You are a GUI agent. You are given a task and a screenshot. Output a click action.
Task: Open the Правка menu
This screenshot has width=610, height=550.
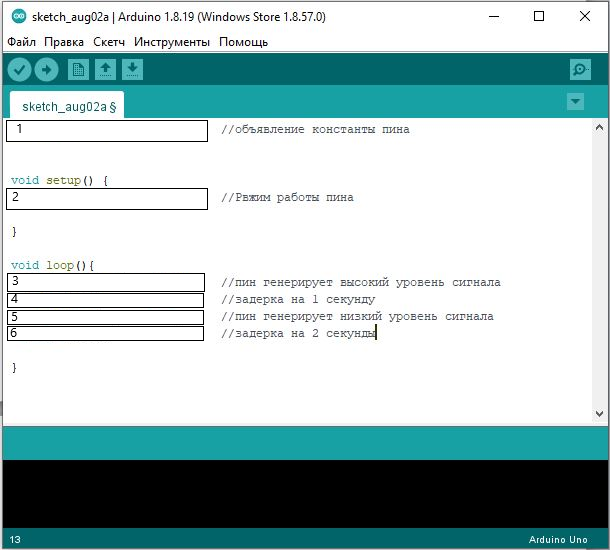pos(64,42)
